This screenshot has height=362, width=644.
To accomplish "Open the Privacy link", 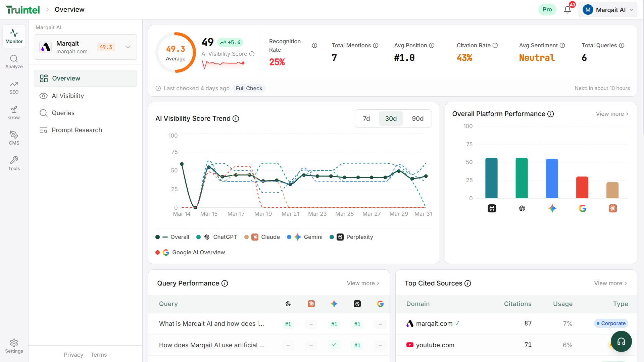I will tap(73, 355).
